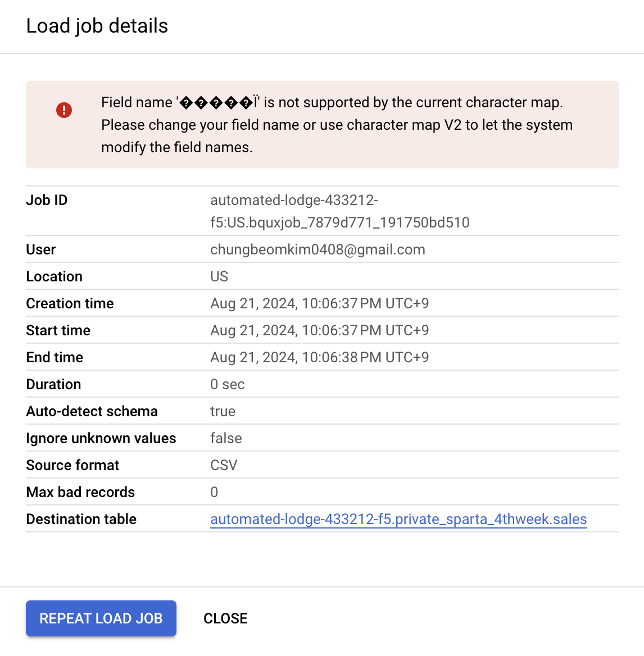The height and width of the screenshot is (656, 644).
Task: Click the Location value US
Action: (x=219, y=276)
